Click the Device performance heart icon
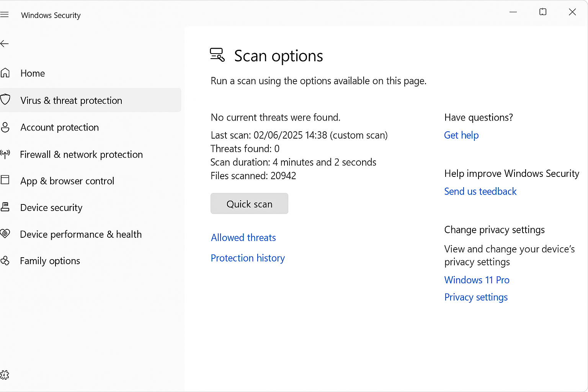This screenshot has width=588, height=392. tap(5, 234)
